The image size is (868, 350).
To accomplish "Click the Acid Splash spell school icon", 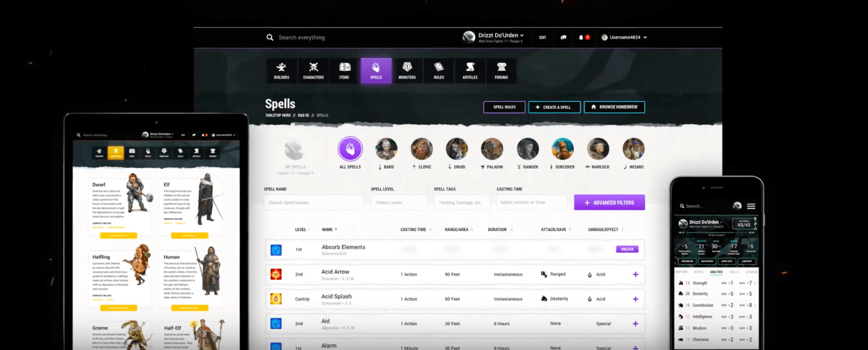I will pos(276,299).
